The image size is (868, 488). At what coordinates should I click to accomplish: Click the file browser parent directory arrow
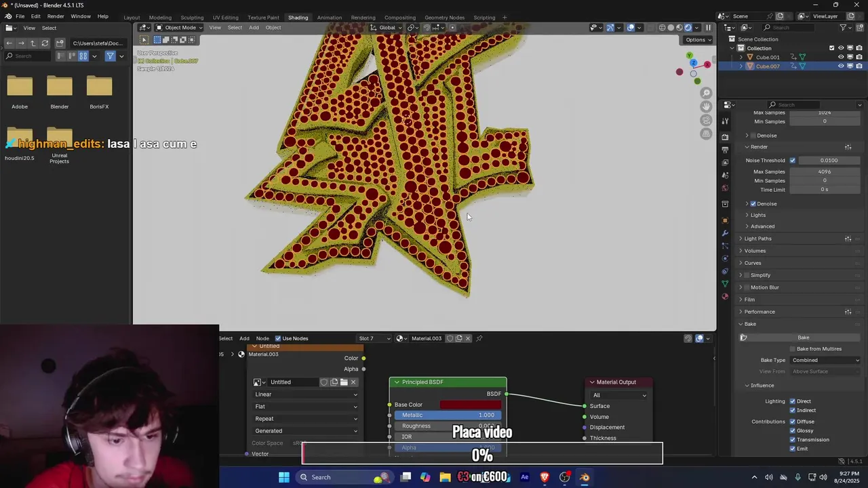33,43
